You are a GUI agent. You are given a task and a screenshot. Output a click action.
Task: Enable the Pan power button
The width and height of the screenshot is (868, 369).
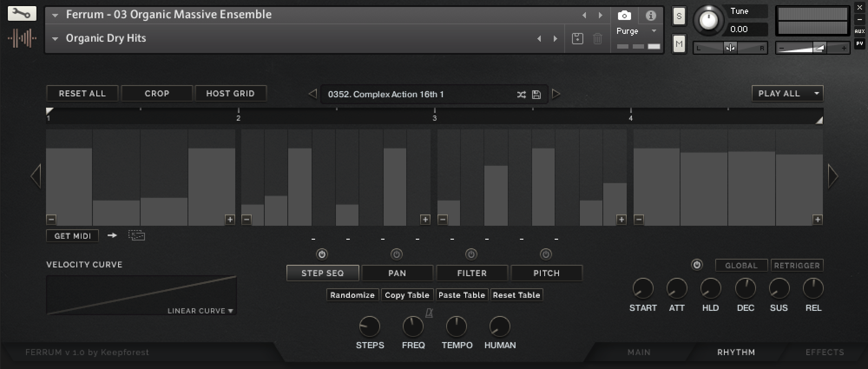click(397, 254)
